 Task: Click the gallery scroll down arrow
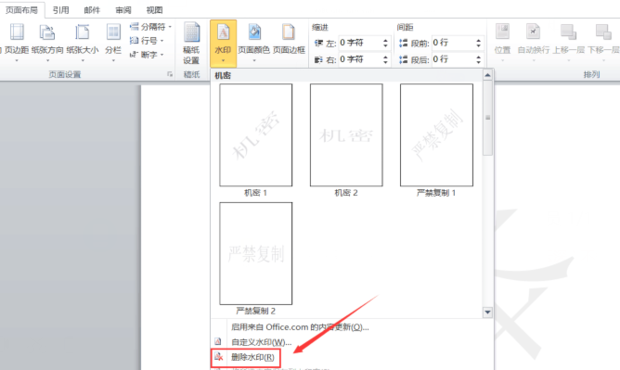[x=488, y=312]
